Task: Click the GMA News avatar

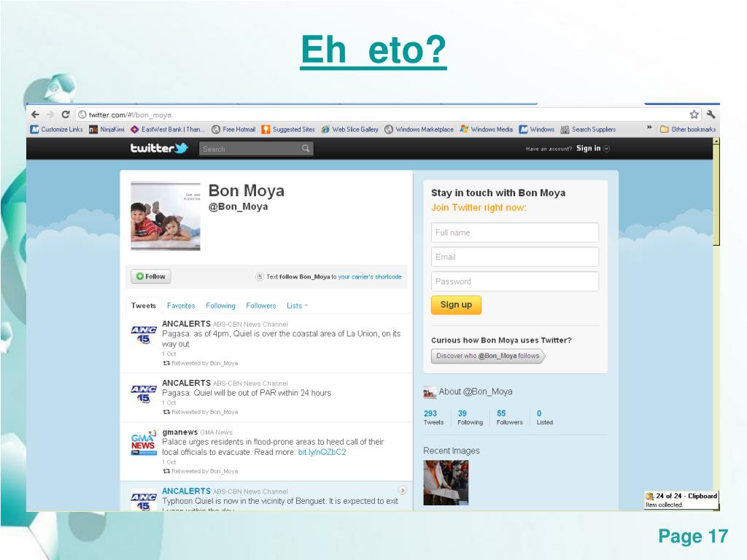Action: [x=144, y=443]
